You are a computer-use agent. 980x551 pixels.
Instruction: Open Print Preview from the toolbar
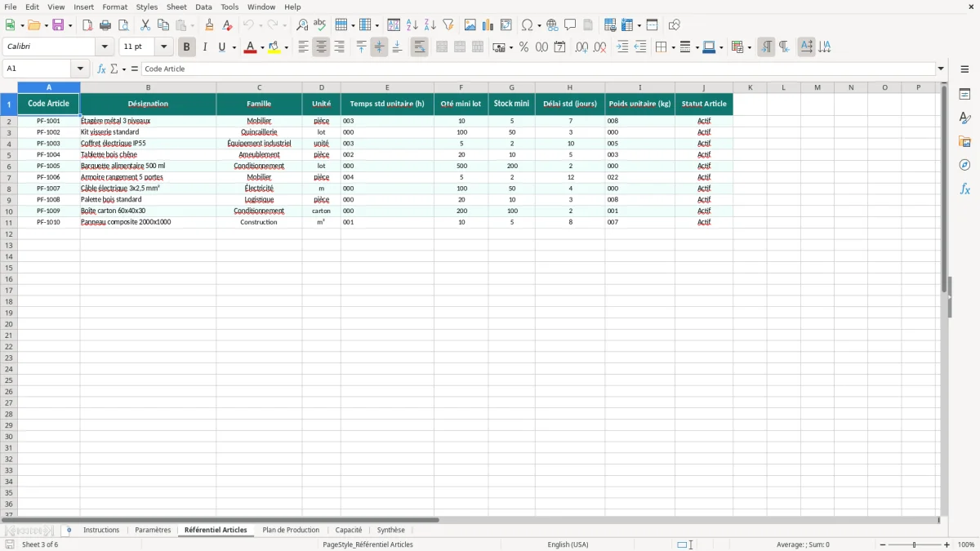[123, 25]
